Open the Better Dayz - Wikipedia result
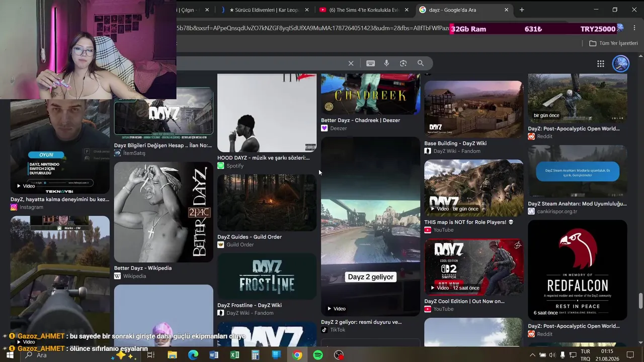 143,268
